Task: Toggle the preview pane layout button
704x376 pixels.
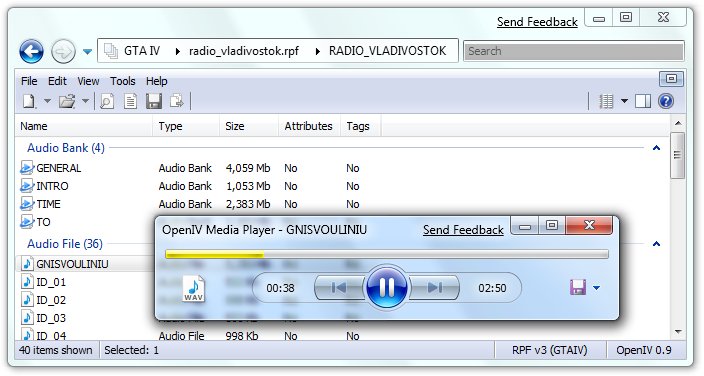Action: click(642, 102)
